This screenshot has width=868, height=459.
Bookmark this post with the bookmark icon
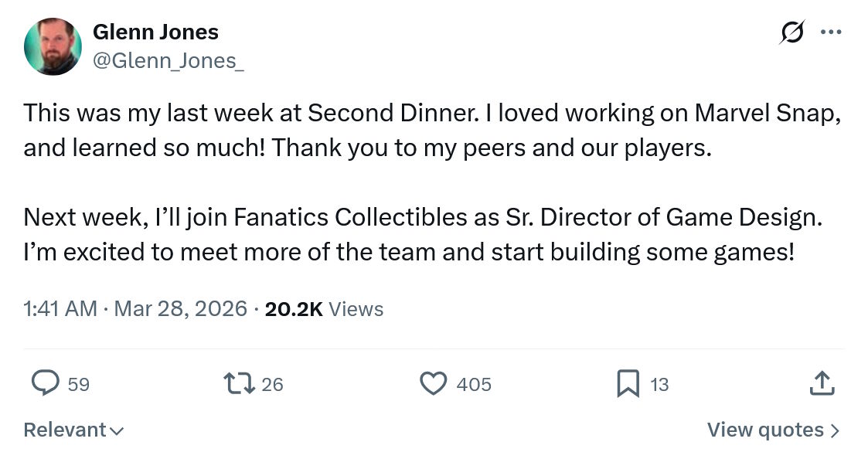pos(628,383)
